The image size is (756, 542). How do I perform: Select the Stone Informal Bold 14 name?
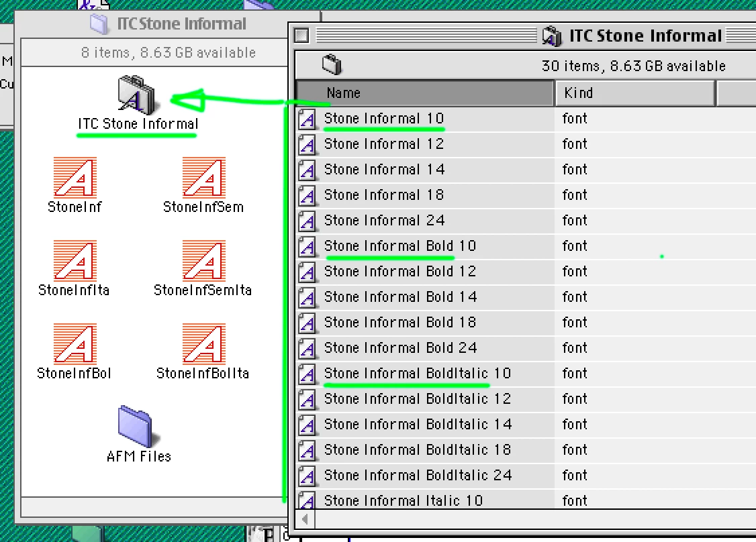point(401,297)
